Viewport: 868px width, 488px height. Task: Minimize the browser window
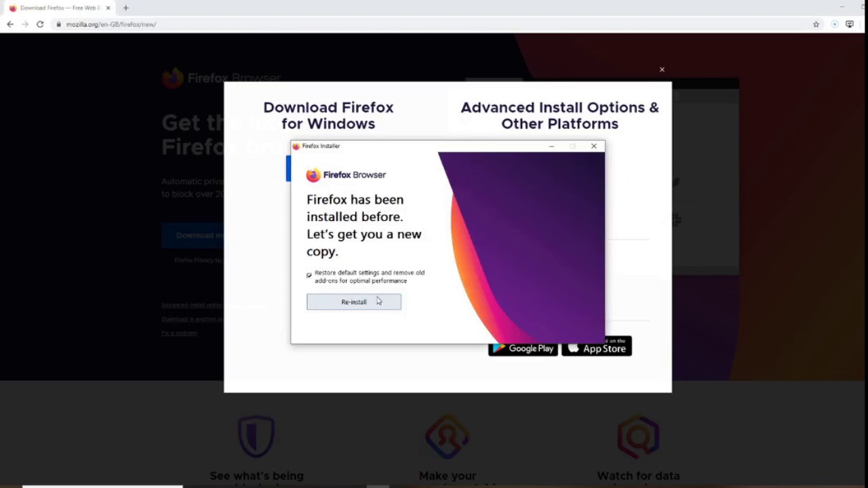click(x=842, y=7)
